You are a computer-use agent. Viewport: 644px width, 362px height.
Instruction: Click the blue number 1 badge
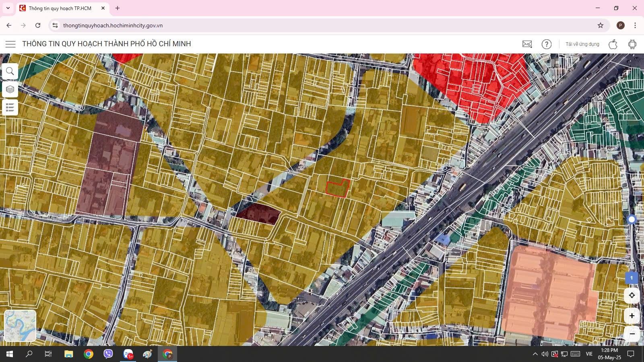coord(631,278)
